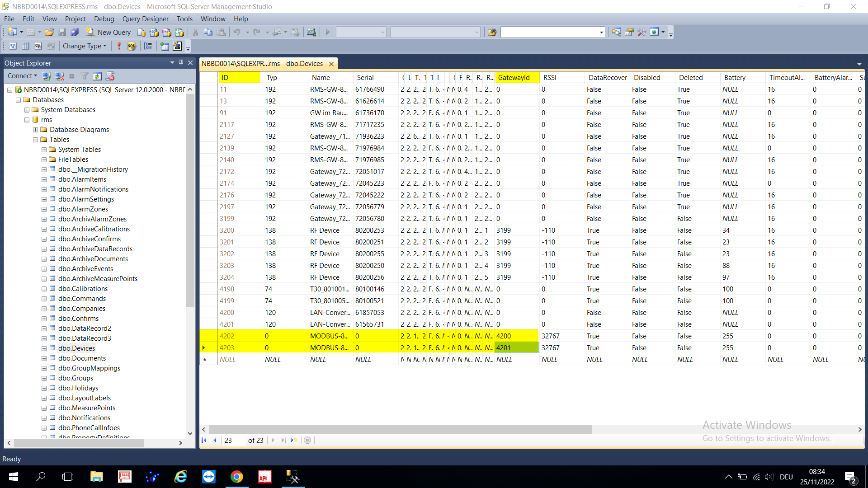
Task: Click the Save All icon in toolbar
Action: pos(75,32)
